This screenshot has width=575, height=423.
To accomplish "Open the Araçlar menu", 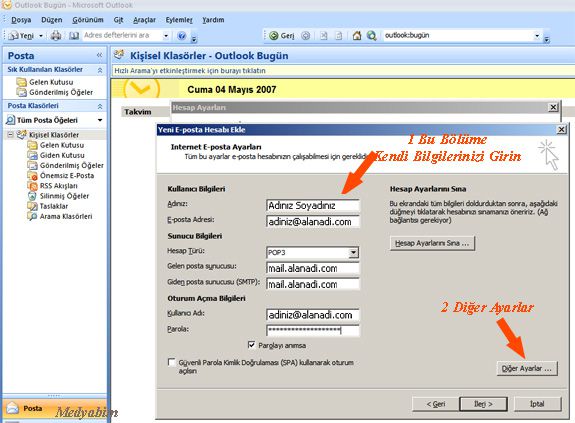I will 144,20.
